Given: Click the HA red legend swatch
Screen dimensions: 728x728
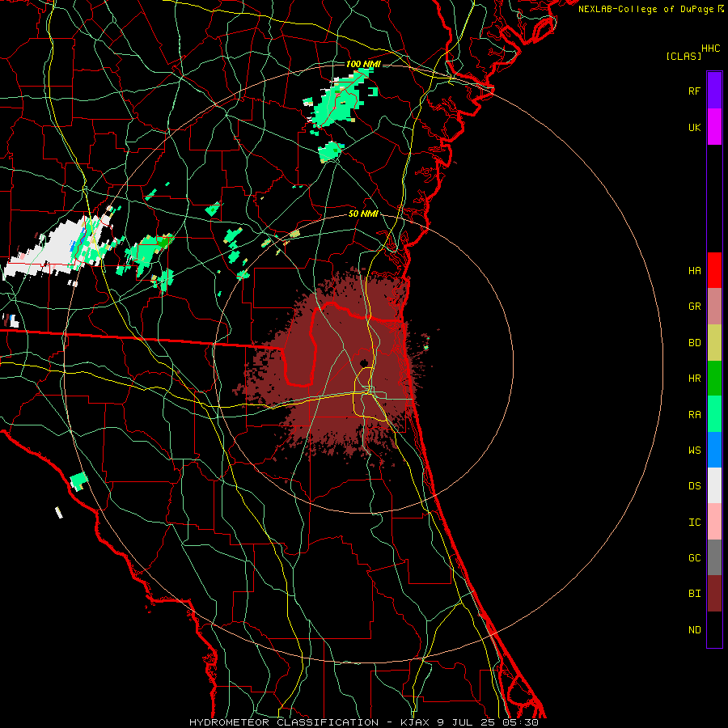Looking at the screenshot, I should click(x=714, y=270).
